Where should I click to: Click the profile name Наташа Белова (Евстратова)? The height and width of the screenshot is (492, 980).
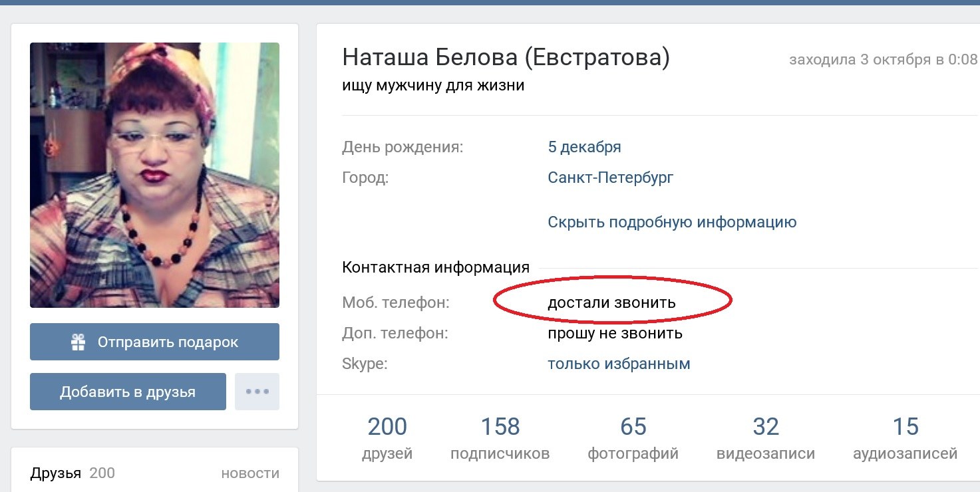coord(506,59)
